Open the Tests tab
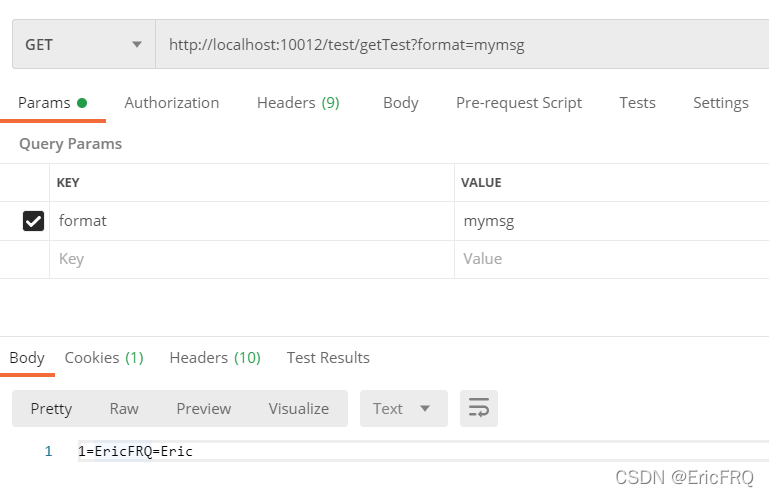The width and height of the screenshot is (769, 497). pos(637,103)
